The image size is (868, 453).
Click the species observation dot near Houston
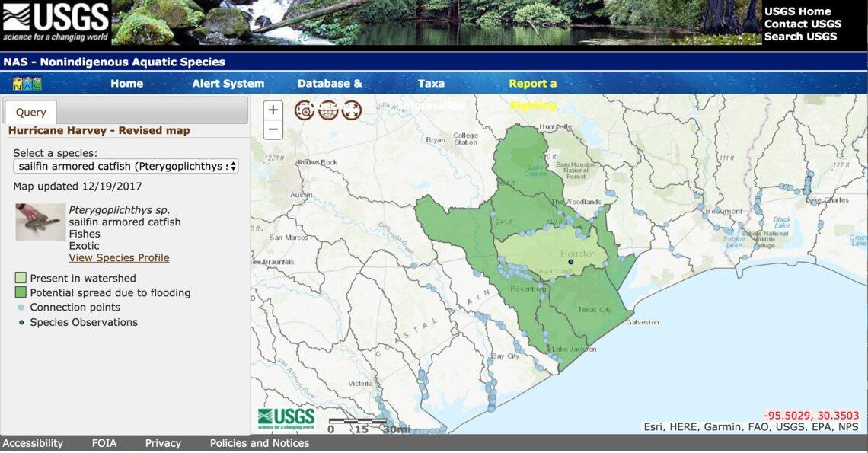[570, 261]
